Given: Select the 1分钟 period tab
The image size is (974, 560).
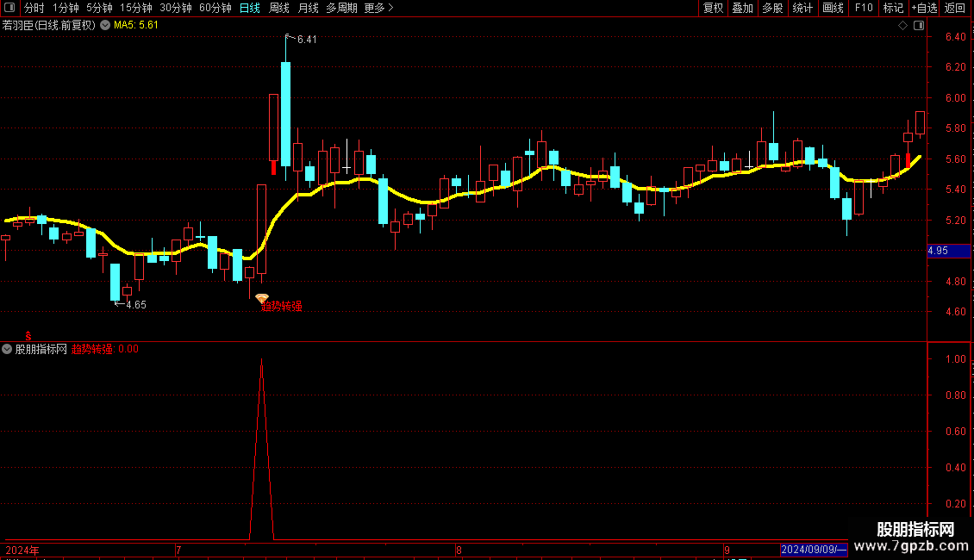Looking at the screenshot, I should [x=66, y=8].
